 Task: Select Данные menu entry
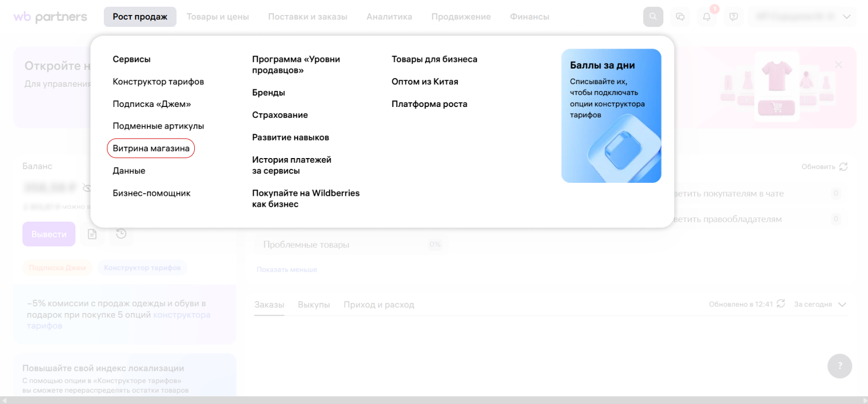coord(129,170)
